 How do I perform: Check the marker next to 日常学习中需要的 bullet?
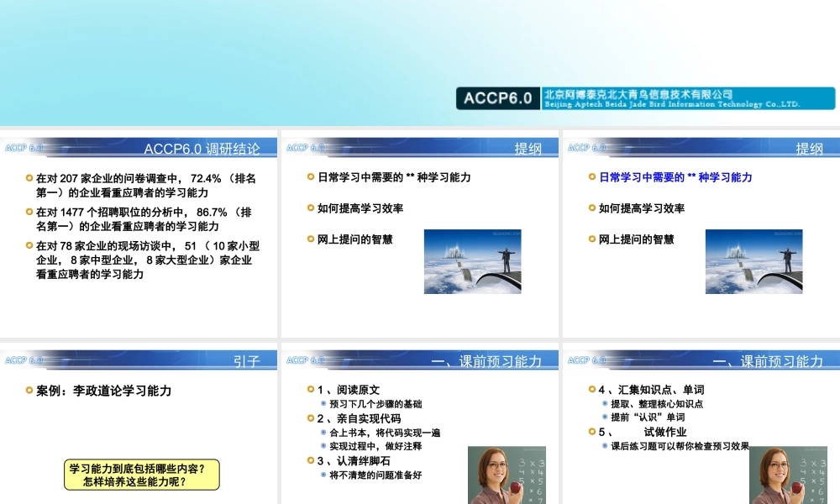309,177
